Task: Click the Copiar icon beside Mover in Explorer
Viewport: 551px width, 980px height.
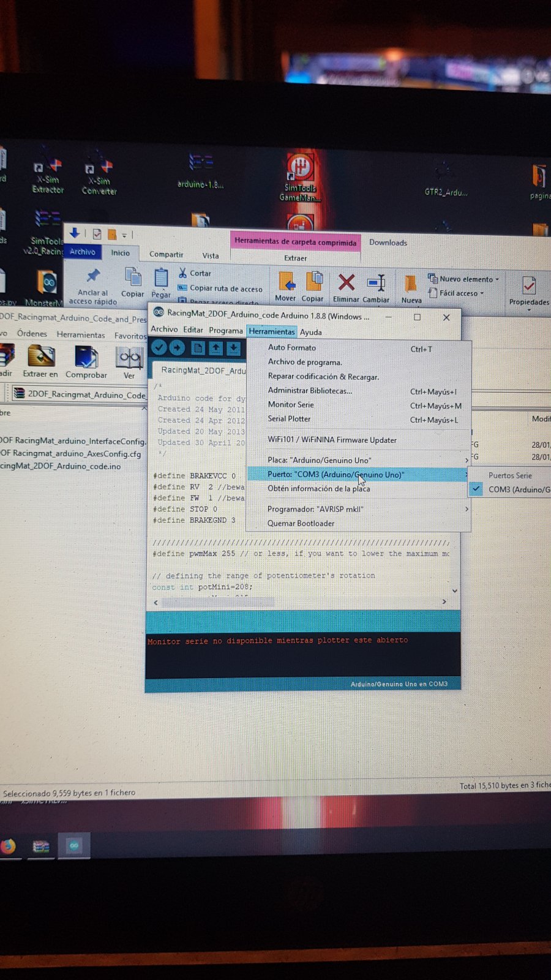Action: tap(313, 282)
